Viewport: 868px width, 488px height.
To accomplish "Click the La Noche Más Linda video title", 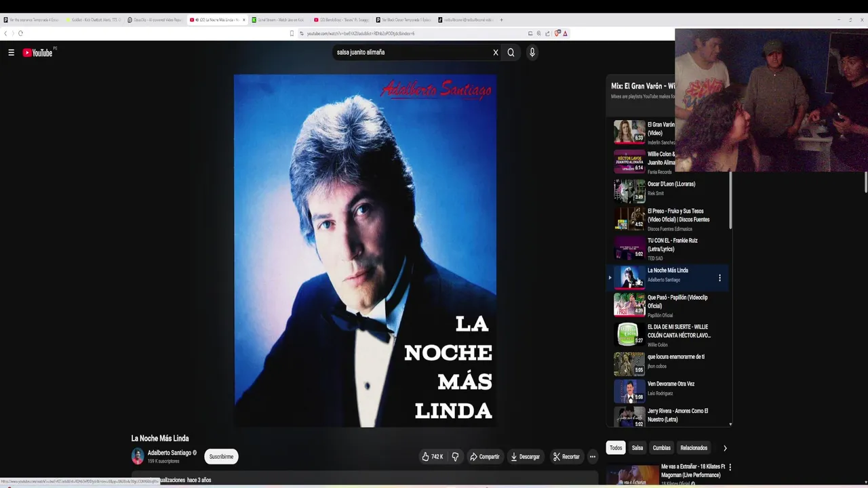I will coord(160,439).
